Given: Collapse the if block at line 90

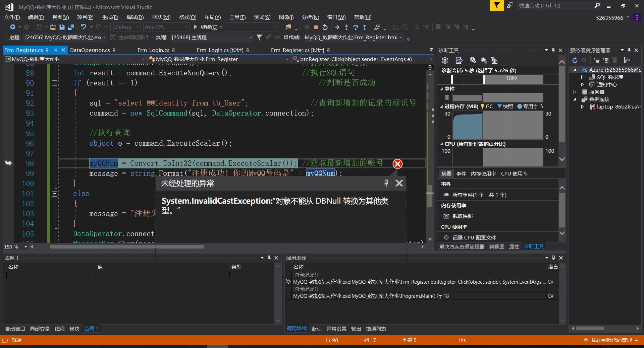Looking at the screenshot, I should tap(54, 83).
